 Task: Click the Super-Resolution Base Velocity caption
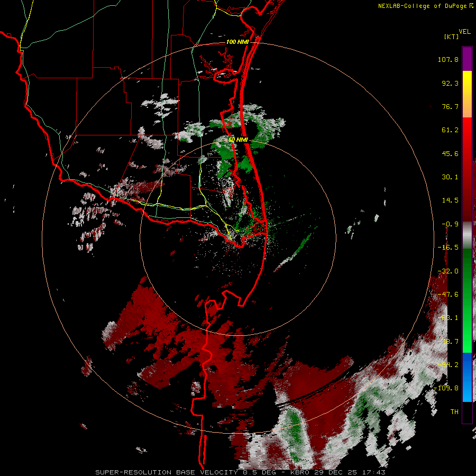click(x=240, y=472)
